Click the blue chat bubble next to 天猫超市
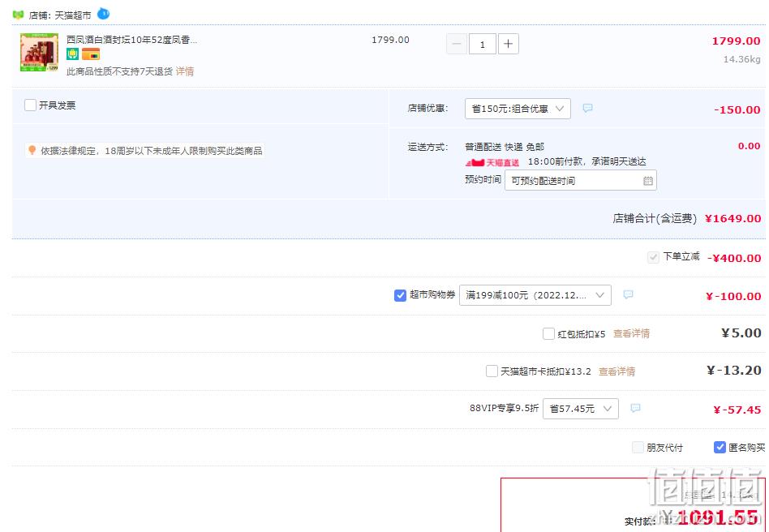Viewport: 769px width, 532px height. [x=104, y=14]
